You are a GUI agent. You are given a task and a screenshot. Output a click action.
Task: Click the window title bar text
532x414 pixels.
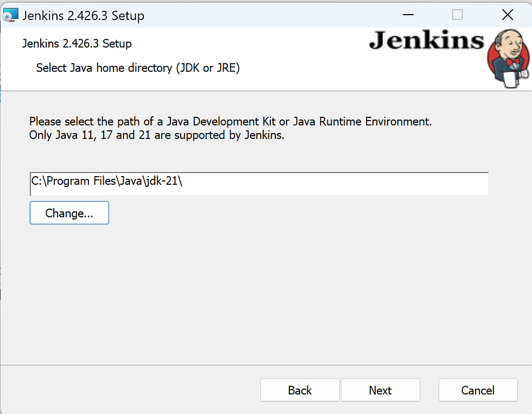click(x=84, y=16)
